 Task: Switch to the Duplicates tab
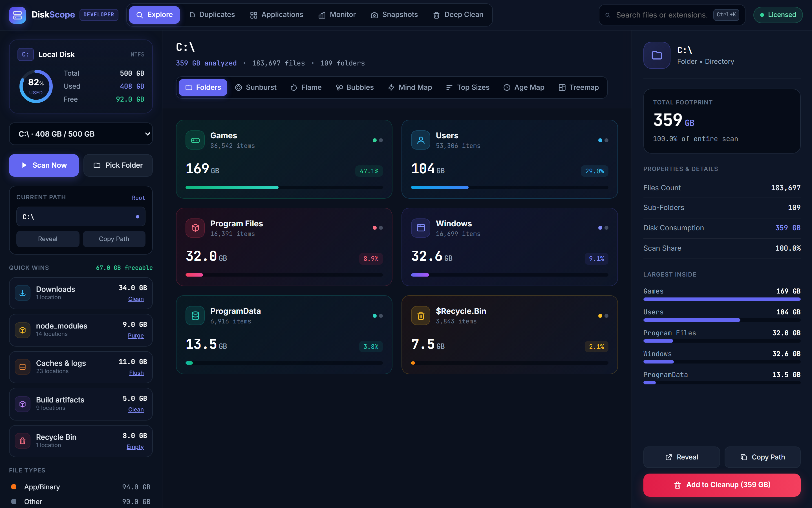pos(212,15)
